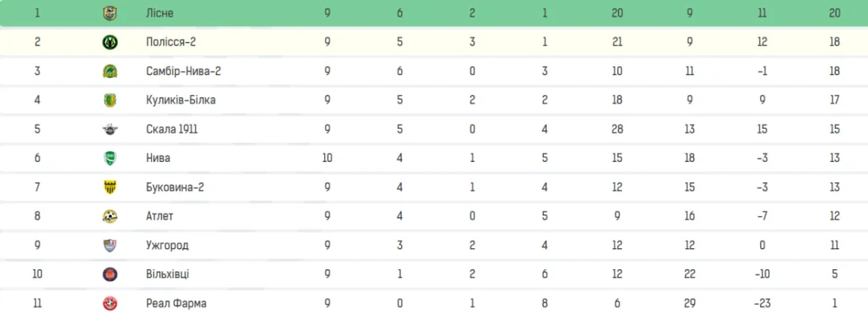
Task: Open the Скала 1911 team page
Action: tap(172, 129)
